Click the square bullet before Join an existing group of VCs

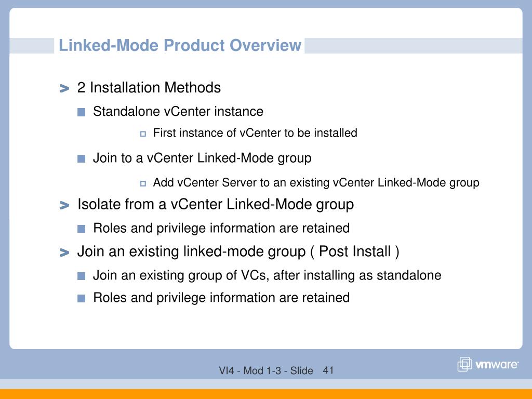(81, 276)
